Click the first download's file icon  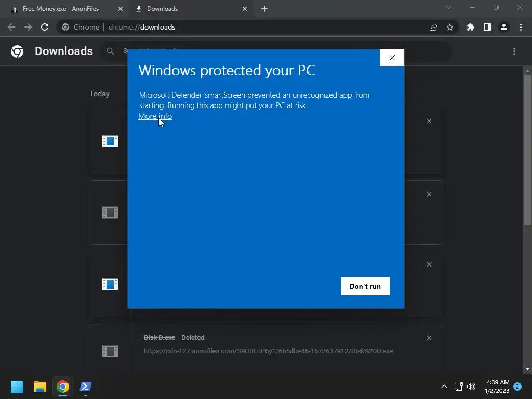[110, 140]
